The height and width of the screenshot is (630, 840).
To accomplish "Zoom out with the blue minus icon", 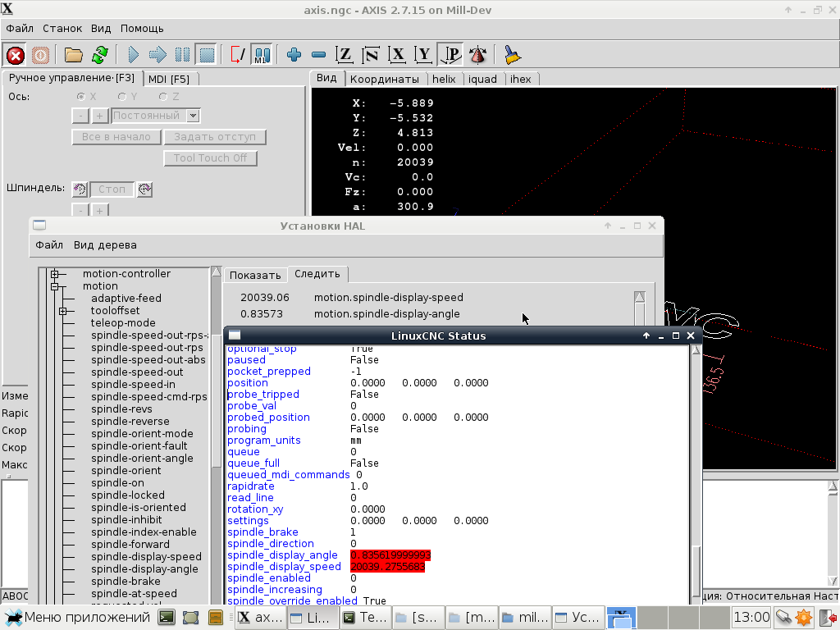I will pos(319,55).
